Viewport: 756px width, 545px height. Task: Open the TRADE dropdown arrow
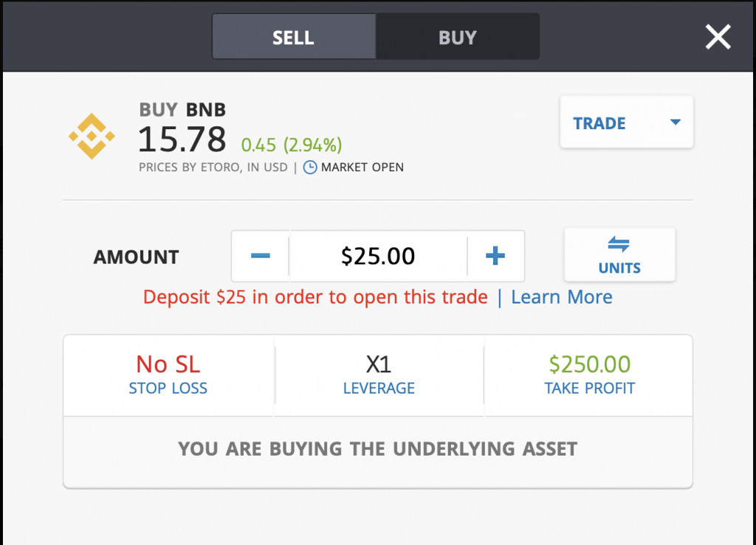click(676, 123)
